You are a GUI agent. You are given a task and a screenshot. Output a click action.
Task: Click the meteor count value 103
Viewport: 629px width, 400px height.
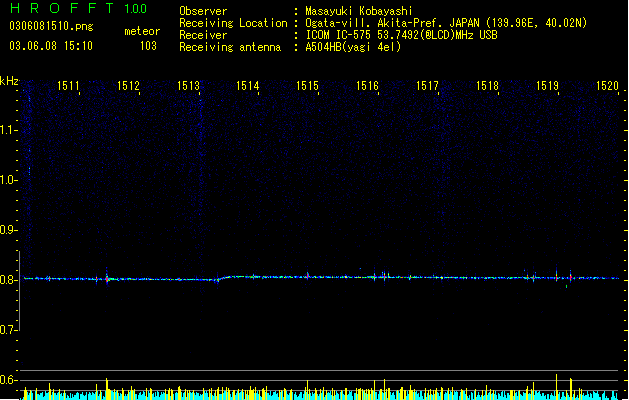pyautogui.click(x=148, y=46)
